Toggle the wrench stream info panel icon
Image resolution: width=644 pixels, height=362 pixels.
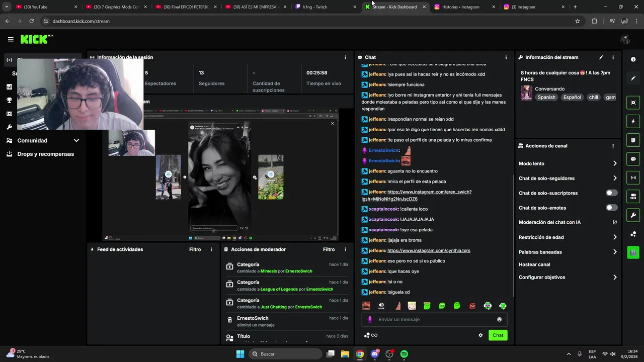(633, 215)
